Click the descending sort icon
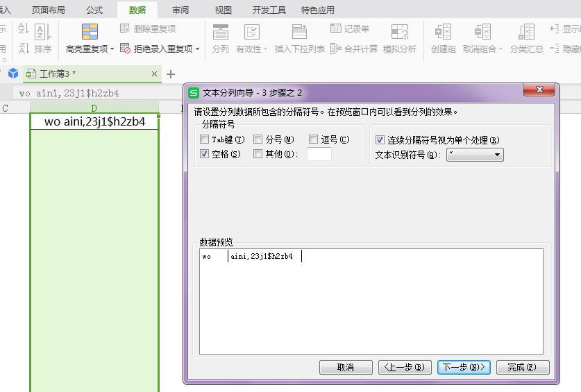 [23, 48]
